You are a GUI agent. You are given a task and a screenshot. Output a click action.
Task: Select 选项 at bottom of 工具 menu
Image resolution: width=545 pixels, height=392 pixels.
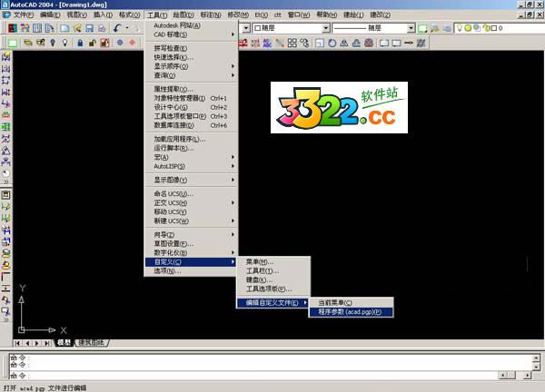click(192, 270)
